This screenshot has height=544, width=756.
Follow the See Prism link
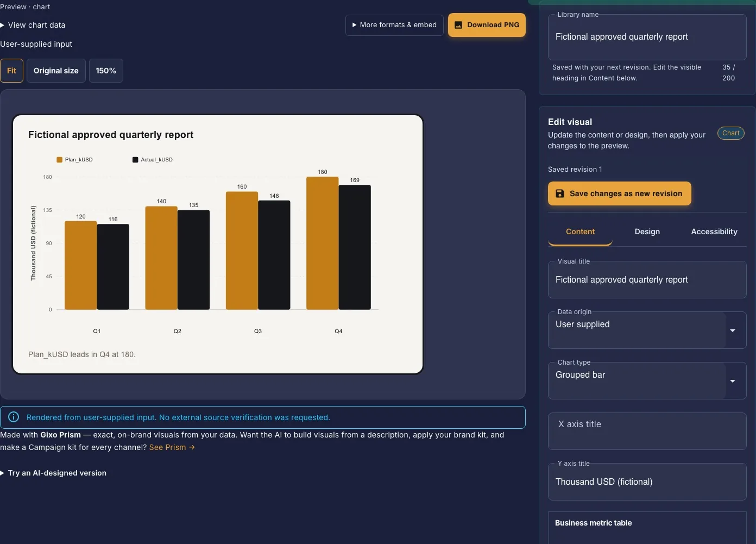[x=172, y=447]
